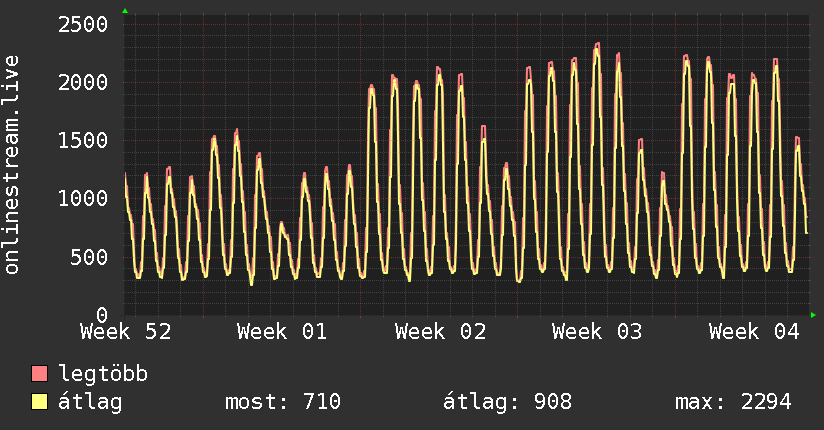Click the green arrow at x-axis end

pos(813,315)
